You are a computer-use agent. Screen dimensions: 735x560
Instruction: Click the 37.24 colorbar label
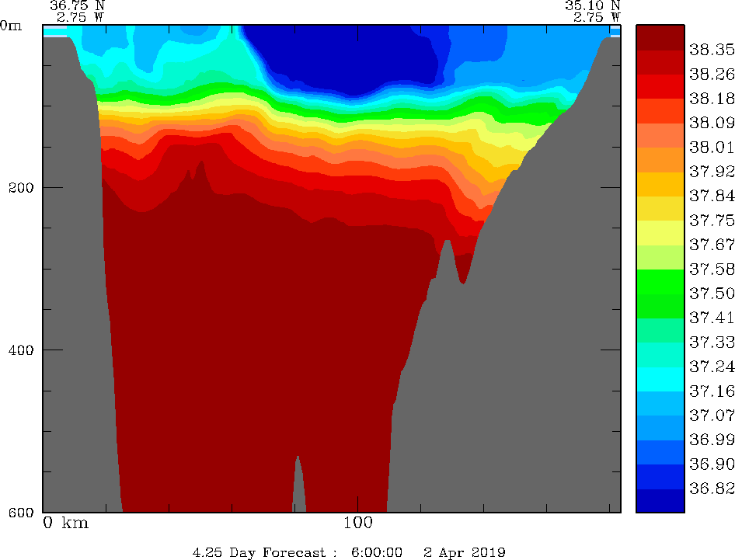[711, 367]
